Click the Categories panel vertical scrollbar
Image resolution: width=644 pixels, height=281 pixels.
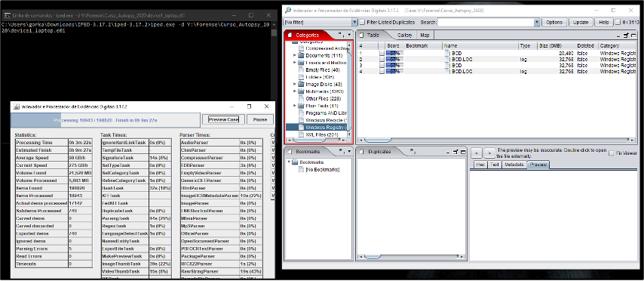click(x=349, y=90)
